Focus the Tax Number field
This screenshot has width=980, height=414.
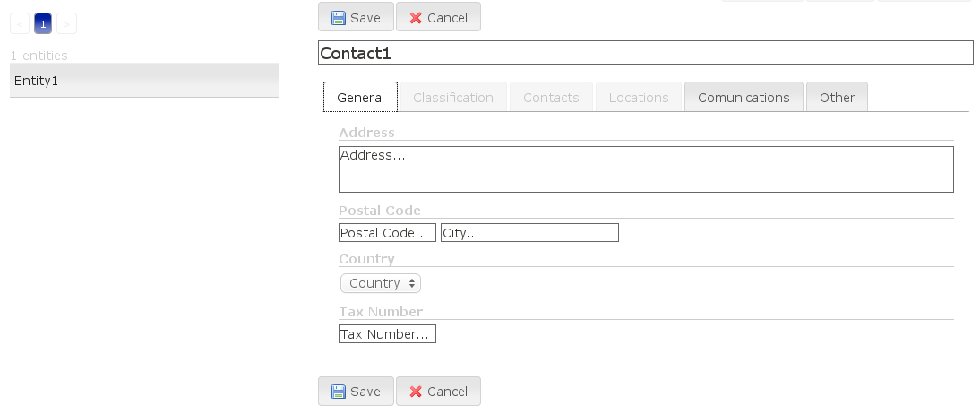coord(388,334)
